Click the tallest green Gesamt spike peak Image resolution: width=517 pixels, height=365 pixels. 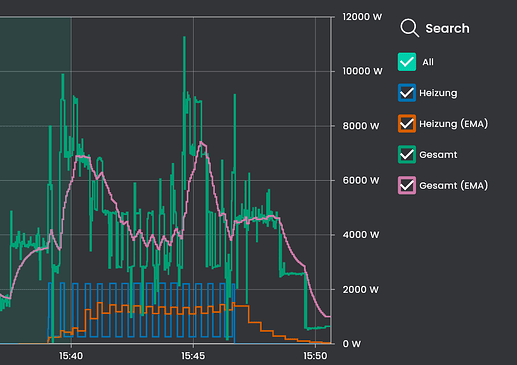point(184,38)
